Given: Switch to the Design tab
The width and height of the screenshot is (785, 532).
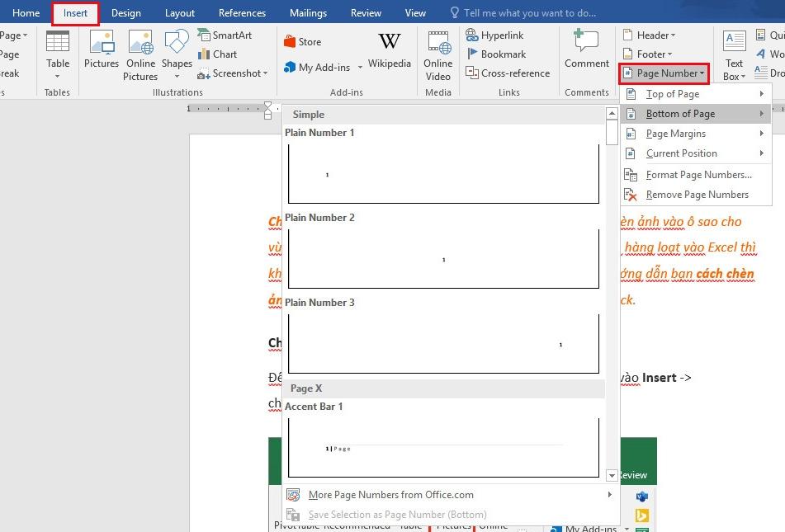Looking at the screenshot, I should (125, 13).
